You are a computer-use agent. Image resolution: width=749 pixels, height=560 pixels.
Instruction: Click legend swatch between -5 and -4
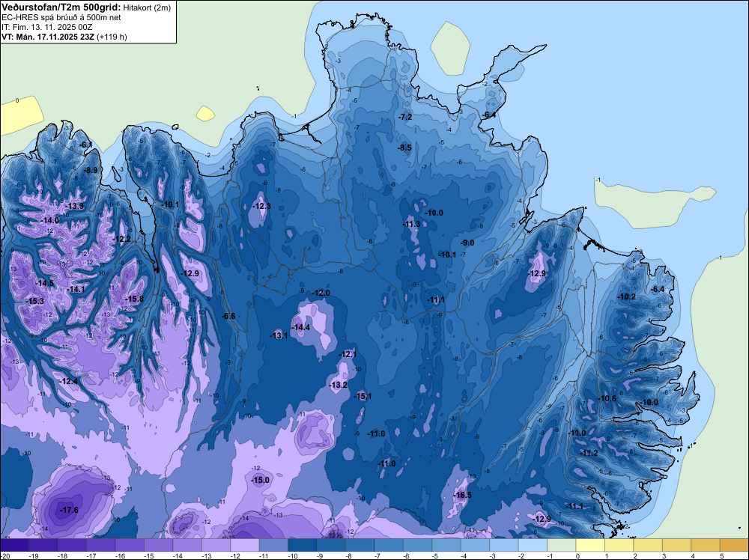446,545
